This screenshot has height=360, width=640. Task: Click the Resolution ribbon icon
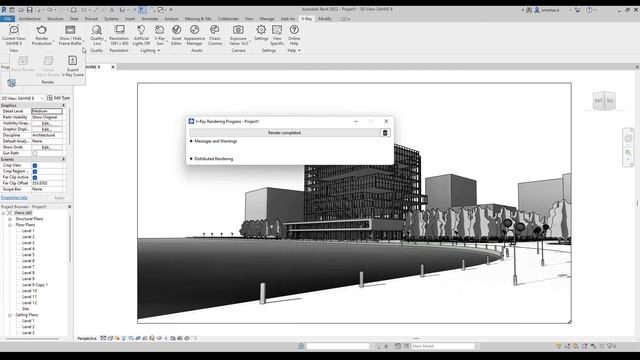pos(119,30)
